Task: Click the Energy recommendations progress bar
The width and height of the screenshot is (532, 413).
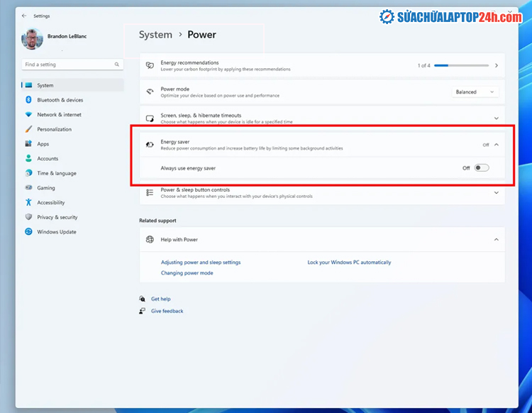Action: point(462,65)
